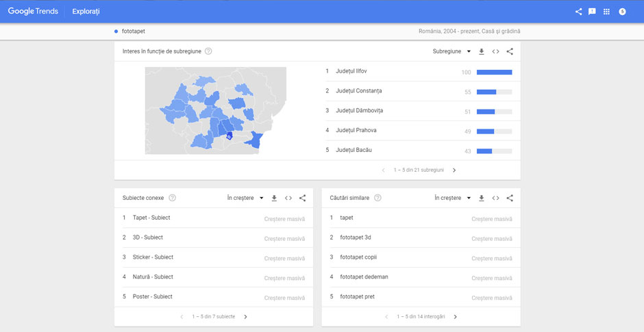Open the related query fototapet dedeman

coord(364,277)
